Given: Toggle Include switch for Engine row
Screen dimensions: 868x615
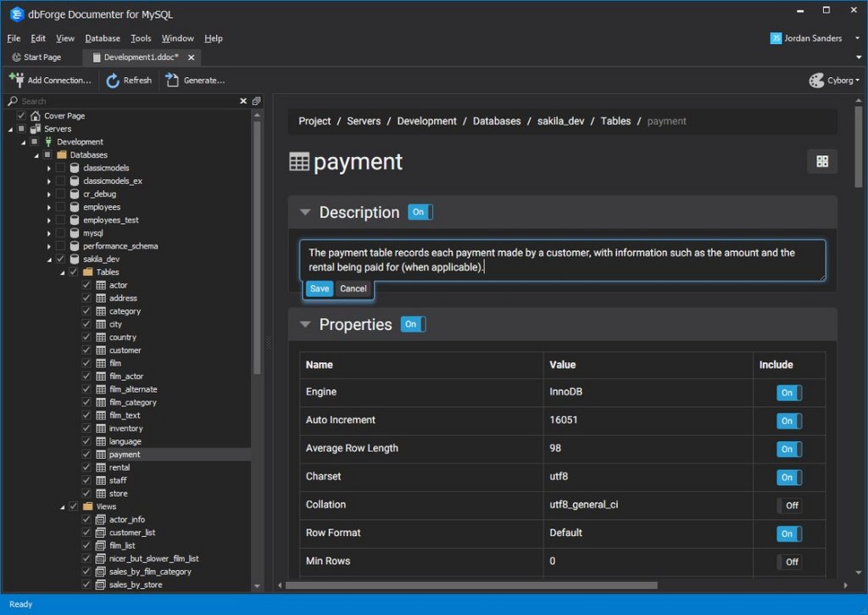Looking at the screenshot, I should point(789,393).
